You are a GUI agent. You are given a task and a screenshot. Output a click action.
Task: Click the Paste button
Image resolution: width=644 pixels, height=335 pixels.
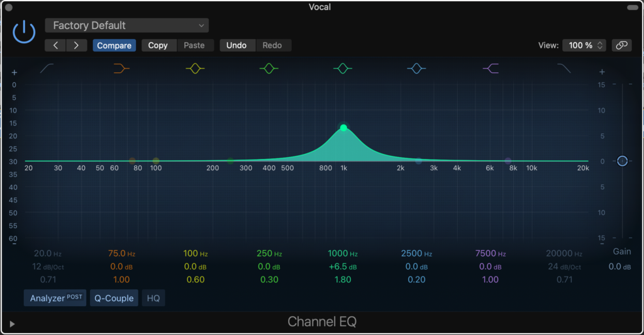[x=194, y=45]
